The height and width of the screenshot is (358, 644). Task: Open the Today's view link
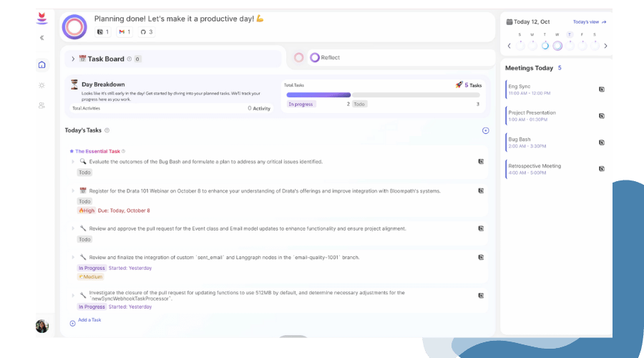coord(589,22)
